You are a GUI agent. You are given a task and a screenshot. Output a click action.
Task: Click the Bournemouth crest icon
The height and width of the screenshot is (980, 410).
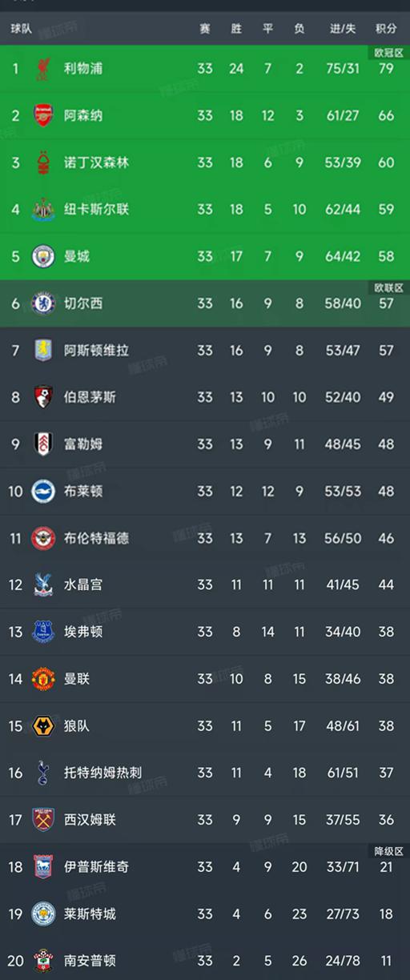pyautogui.click(x=42, y=397)
